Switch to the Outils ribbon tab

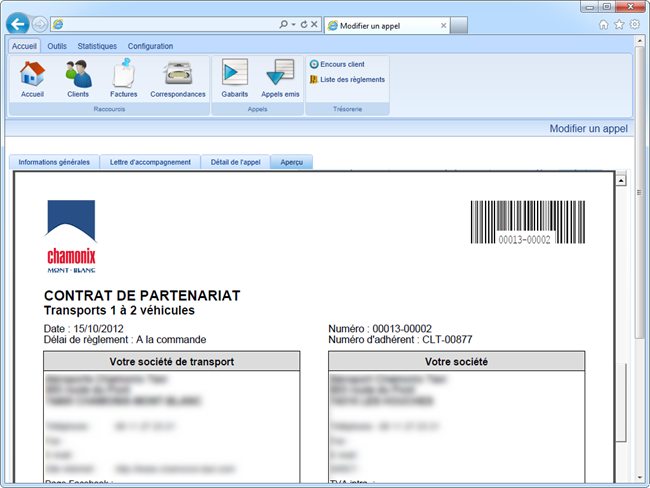(x=57, y=46)
